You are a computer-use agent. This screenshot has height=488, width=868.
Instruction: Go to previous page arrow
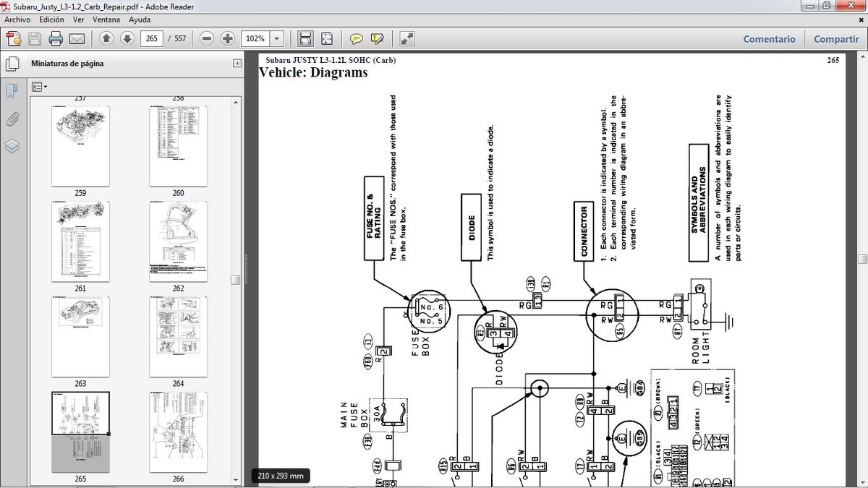(x=106, y=38)
